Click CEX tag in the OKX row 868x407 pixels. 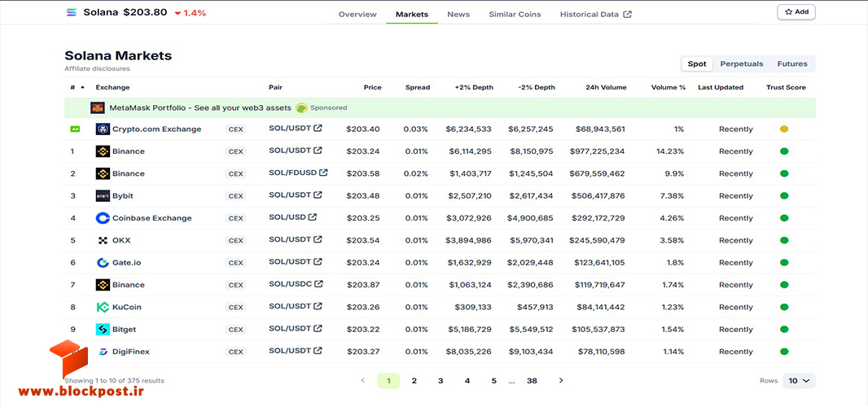point(236,240)
